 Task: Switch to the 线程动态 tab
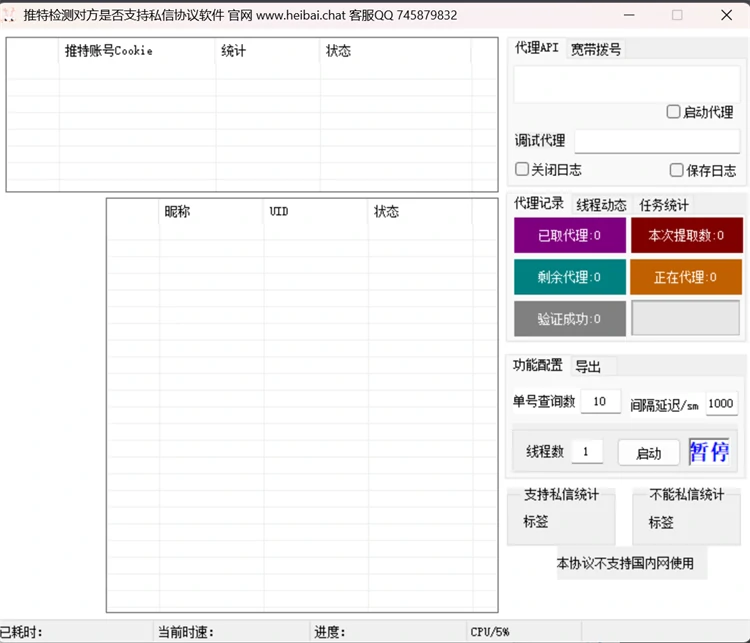[x=601, y=205]
